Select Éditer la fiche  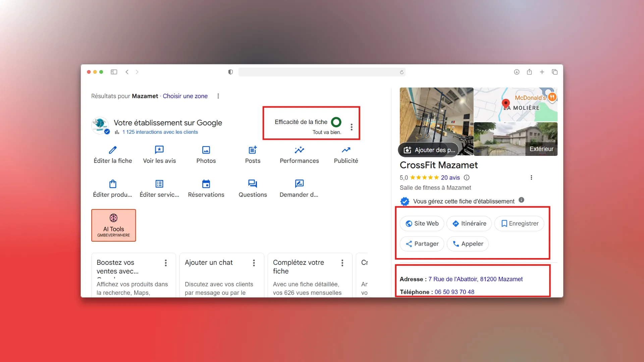pyautogui.click(x=113, y=154)
